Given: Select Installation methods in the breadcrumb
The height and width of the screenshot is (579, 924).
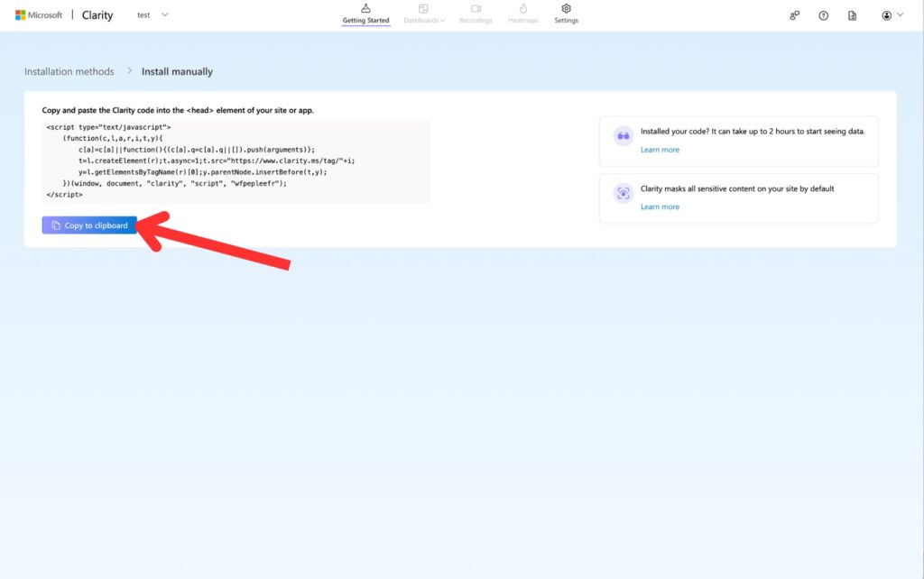Looking at the screenshot, I should (69, 71).
